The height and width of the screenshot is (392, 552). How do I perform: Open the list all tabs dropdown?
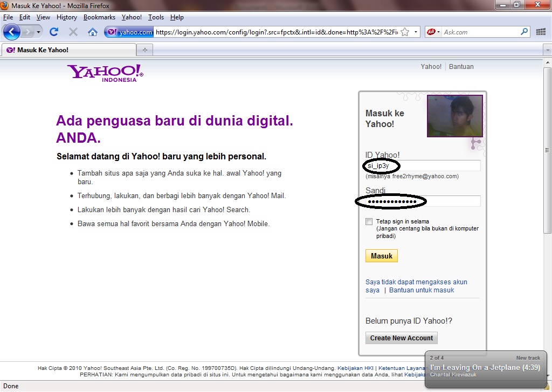tap(548, 50)
